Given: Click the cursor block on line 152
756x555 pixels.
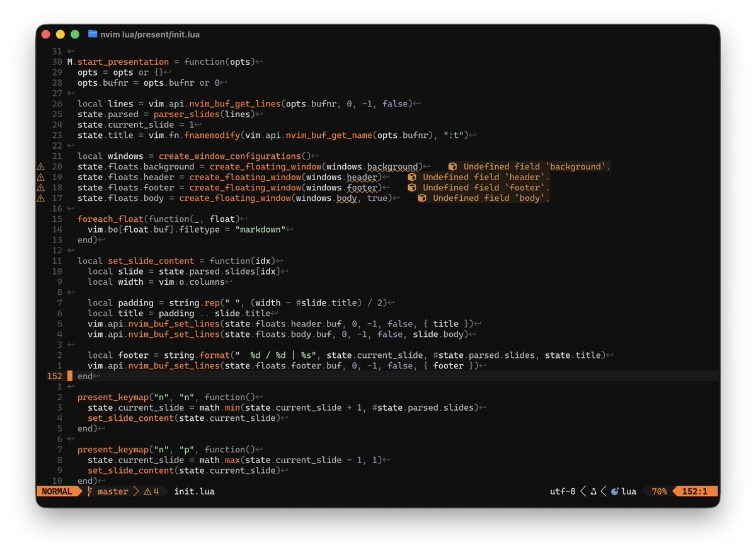Looking at the screenshot, I should click(70, 376).
